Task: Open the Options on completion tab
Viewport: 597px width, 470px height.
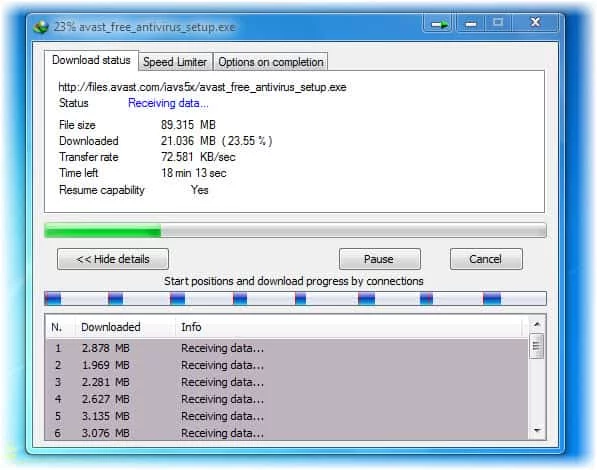Action: pyautogui.click(x=271, y=62)
